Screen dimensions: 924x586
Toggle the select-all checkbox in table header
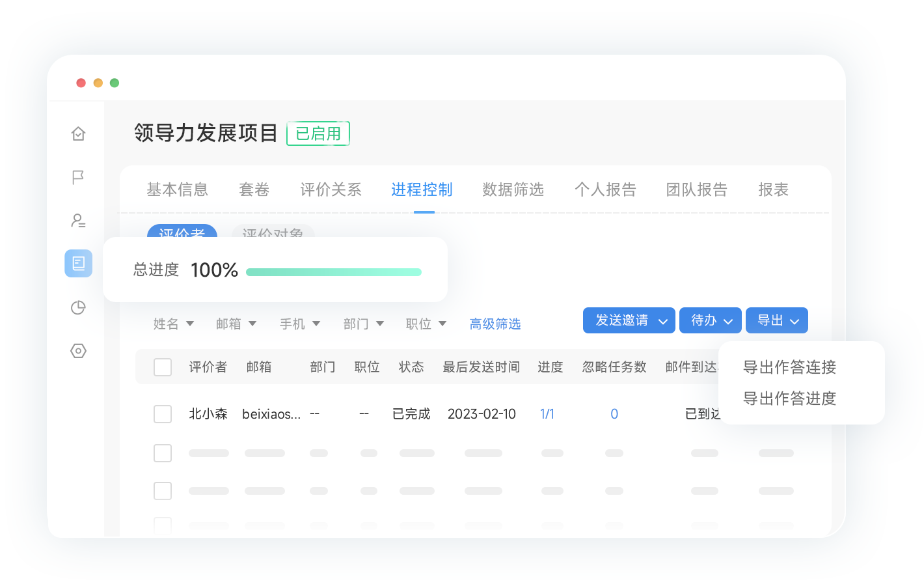(163, 367)
